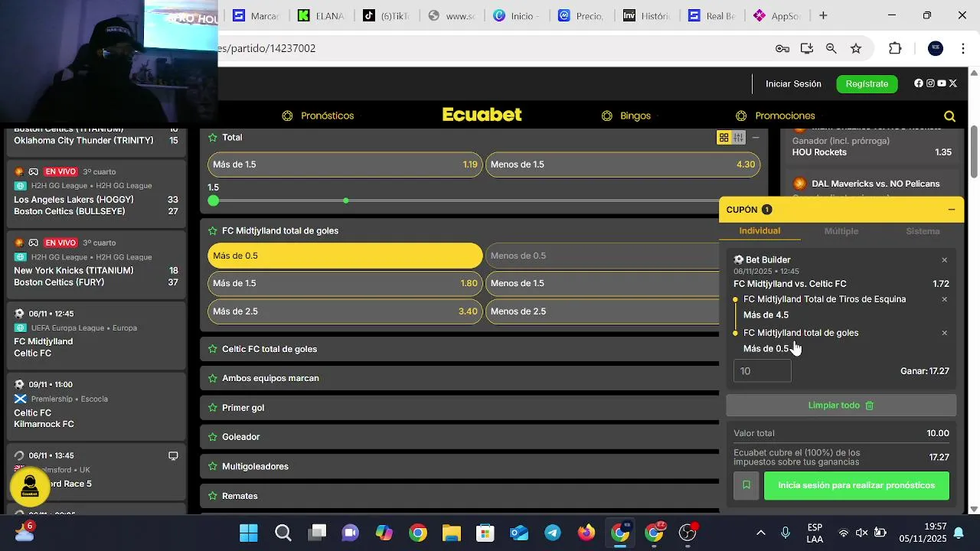The height and width of the screenshot is (551, 980).
Task: Select HOU Rockets at 1.35 odds
Action: [871, 152]
